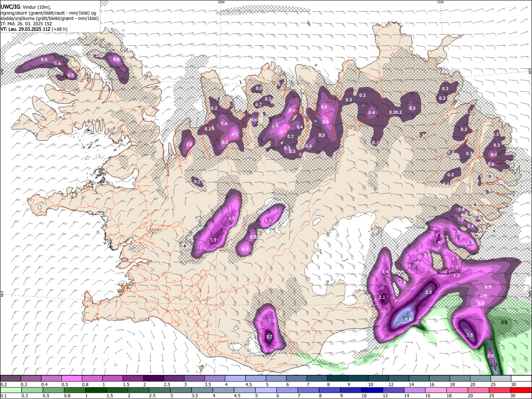Select the deep blue swatch at 10 in lower legend
532x399 pixels.
(372, 390)
